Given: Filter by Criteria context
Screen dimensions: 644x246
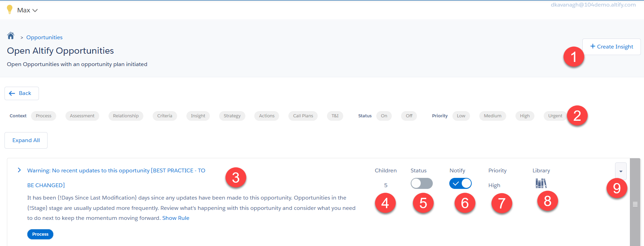Looking at the screenshot, I should (165, 116).
